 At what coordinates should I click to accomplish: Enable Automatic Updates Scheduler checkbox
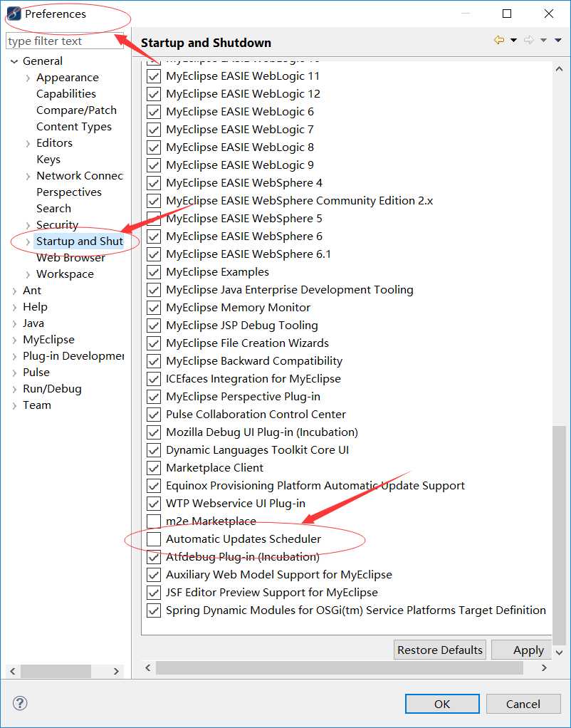(154, 539)
